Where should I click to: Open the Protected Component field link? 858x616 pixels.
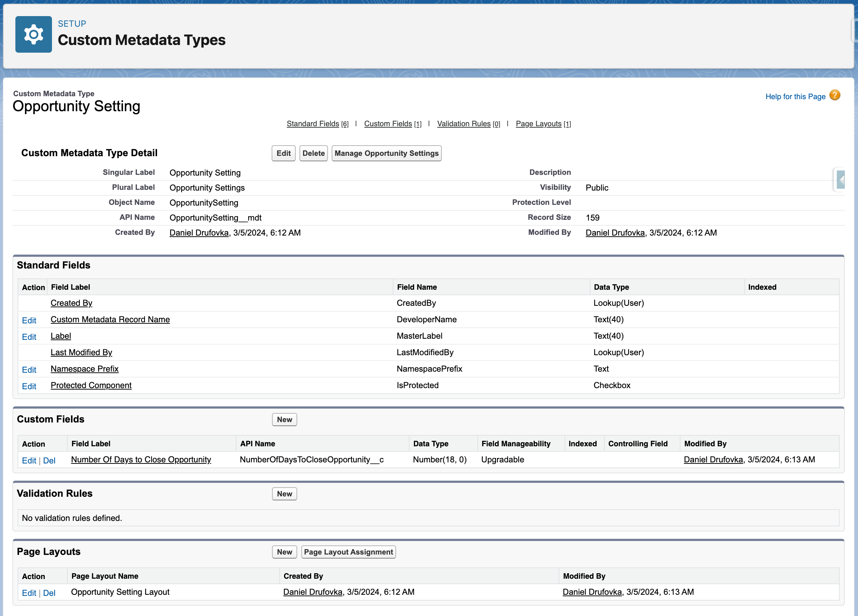tap(91, 385)
